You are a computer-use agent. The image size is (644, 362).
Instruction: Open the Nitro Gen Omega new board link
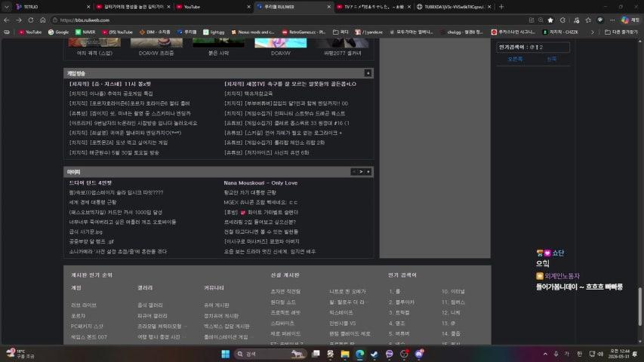[347, 291]
